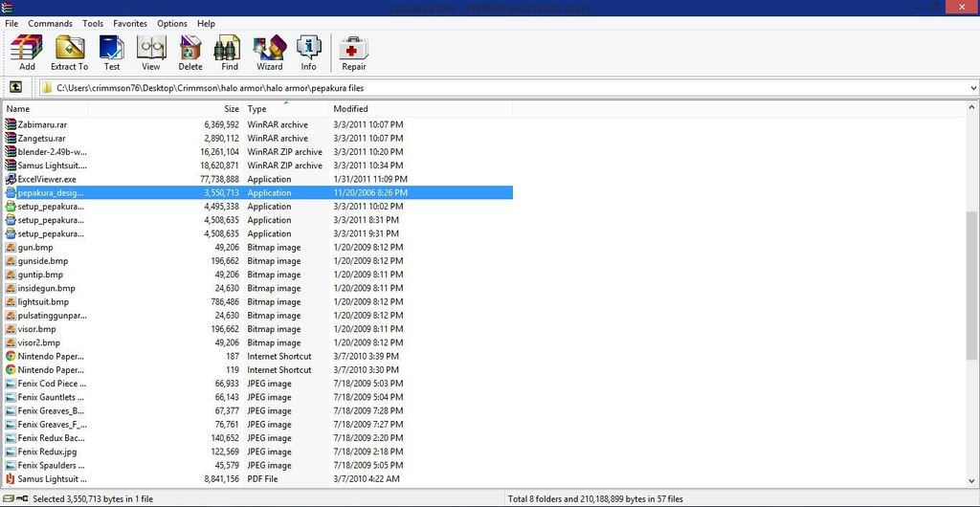Click the Chrome shortcut icon sized 187 bytes
The image size is (980, 507).
coord(10,356)
